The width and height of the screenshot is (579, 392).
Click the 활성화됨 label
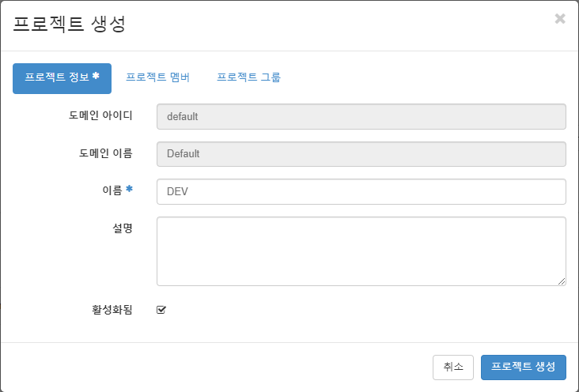(x=112, y=310)
